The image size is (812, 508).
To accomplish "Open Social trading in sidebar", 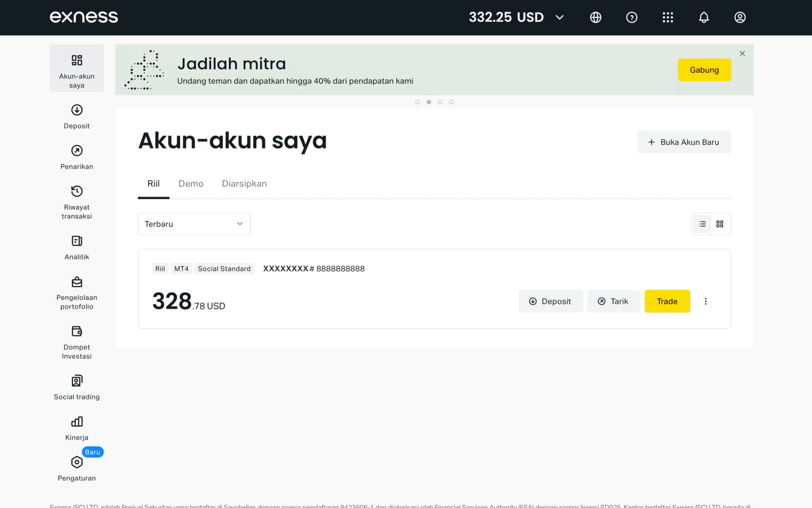I will click(x=77, y=388).
